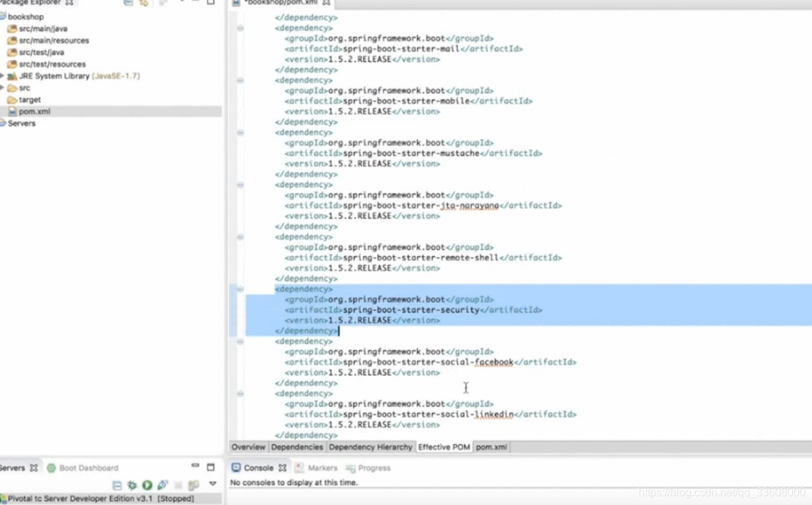Image resolution: width=812 pixels, height=505 pixels.
Task: Click the JavaSE-1.7 label
Action: [x=116, y=76]
